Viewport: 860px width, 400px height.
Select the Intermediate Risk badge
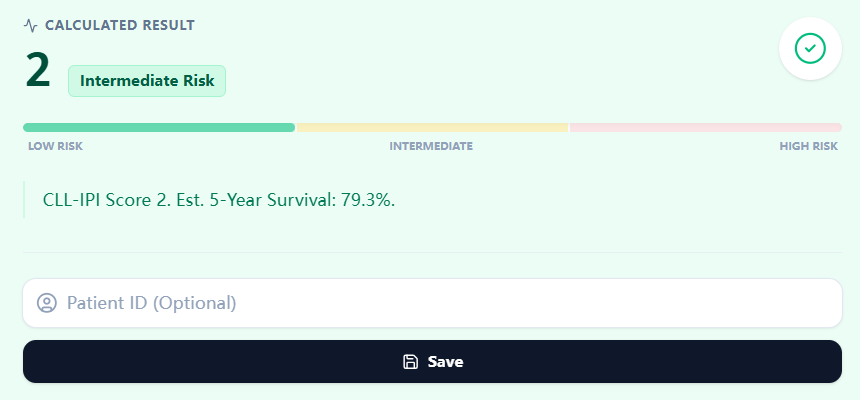147,81
